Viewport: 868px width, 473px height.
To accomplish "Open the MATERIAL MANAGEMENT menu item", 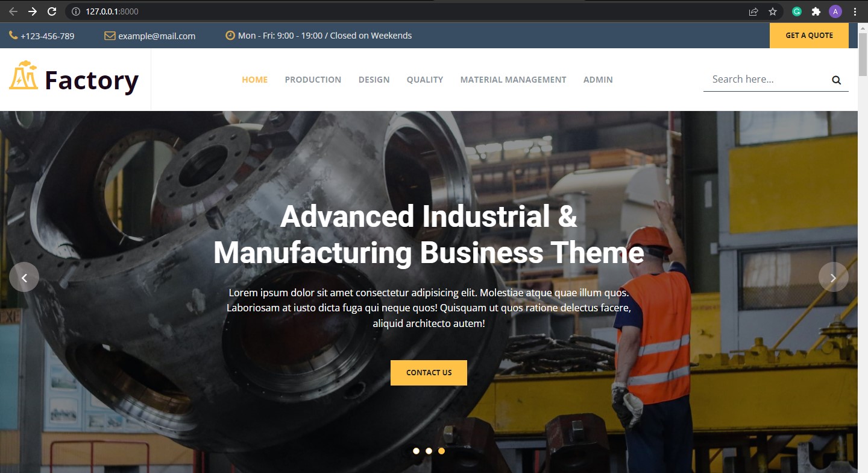I will 514,80.
